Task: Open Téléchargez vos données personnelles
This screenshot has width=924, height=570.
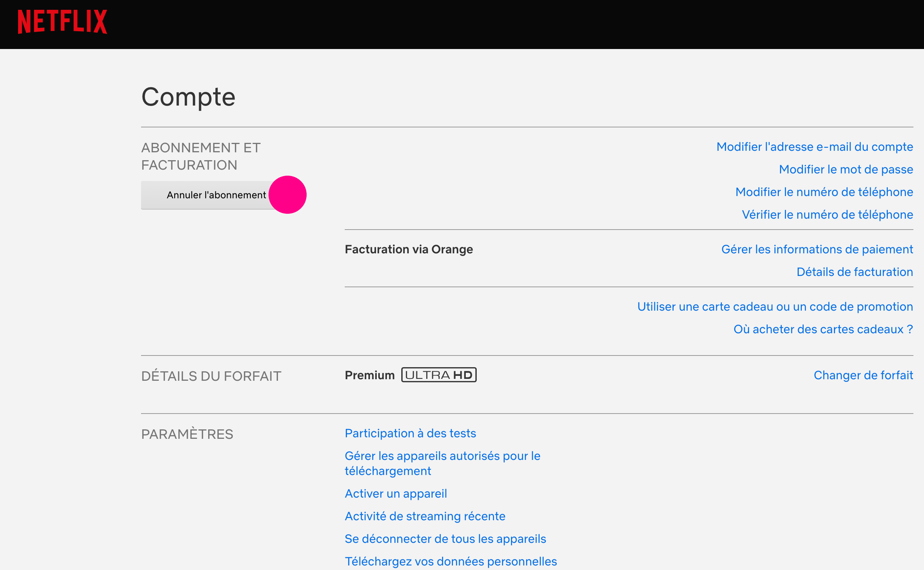Action: (x=451, y=561)
